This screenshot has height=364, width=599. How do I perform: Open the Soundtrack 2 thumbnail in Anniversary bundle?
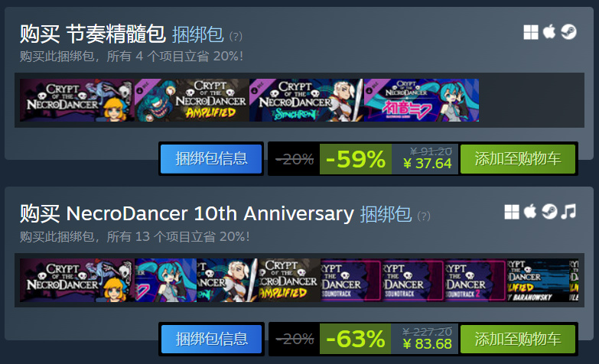pyautogui.click(x=475, y=281)
